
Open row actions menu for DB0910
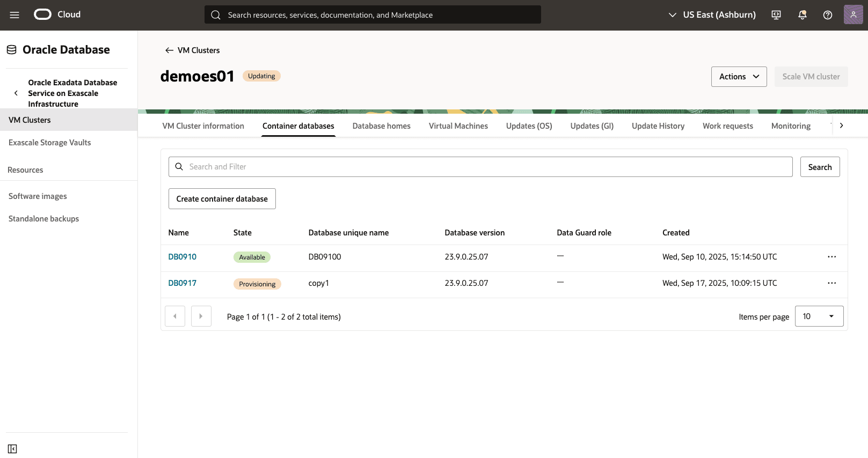tap(831, 257)
